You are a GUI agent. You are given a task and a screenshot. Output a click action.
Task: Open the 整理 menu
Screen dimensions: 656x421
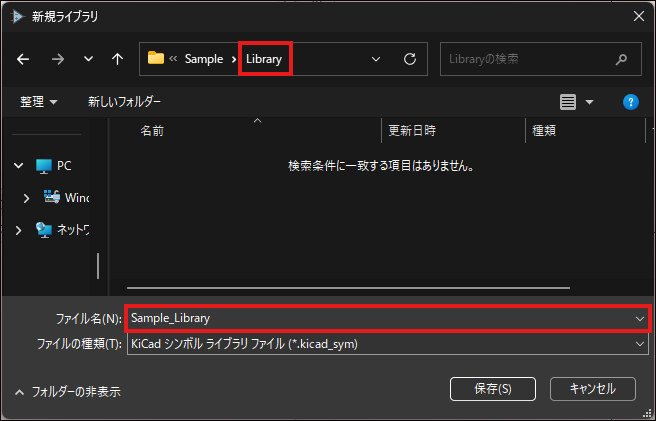click(38, 102)
